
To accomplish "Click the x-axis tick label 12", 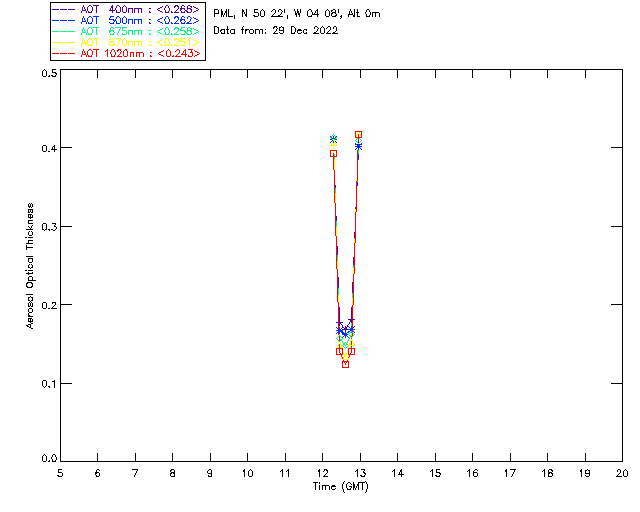I will 322,473.
